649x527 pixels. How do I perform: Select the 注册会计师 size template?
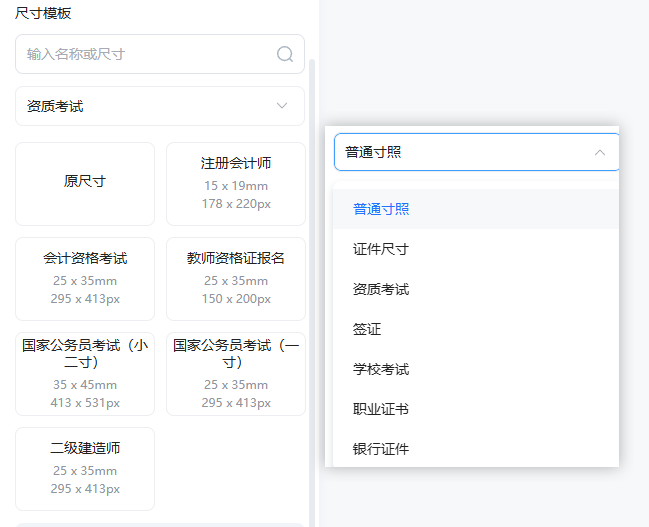click(236, 184)
